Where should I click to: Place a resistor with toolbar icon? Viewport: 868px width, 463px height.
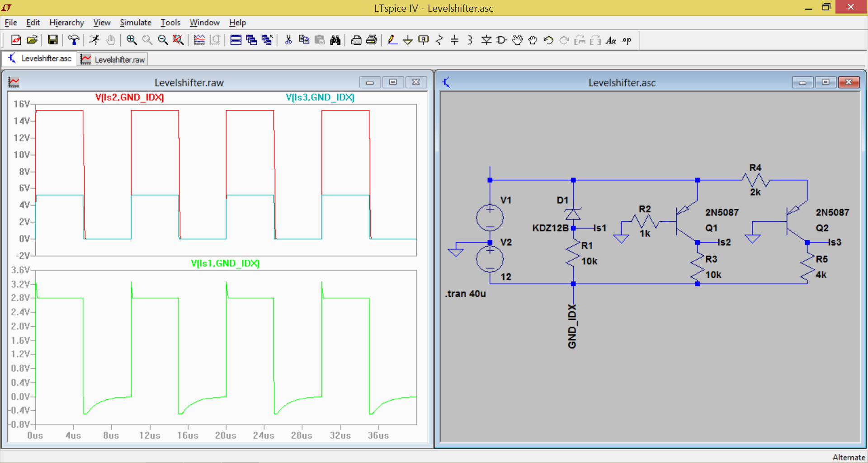pyautogui.click(x=439, y=40)
